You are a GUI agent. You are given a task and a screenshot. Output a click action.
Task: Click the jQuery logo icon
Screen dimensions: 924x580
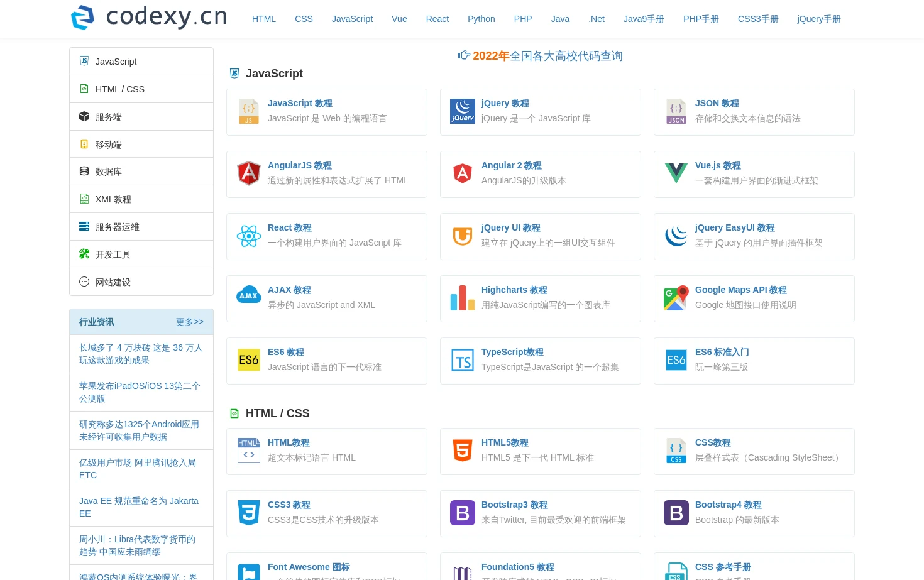coord(463,111)
